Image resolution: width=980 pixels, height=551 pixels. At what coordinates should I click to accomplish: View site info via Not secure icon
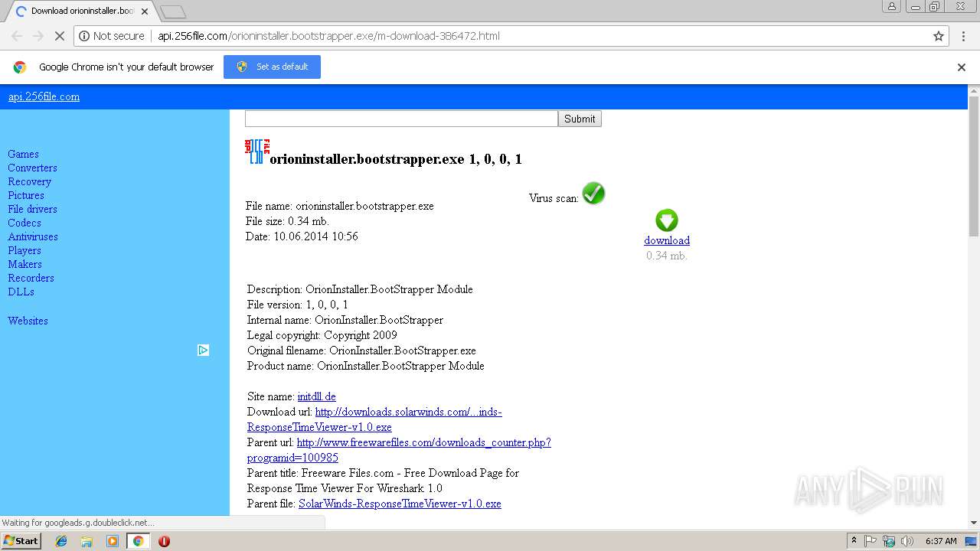point(112,36)
